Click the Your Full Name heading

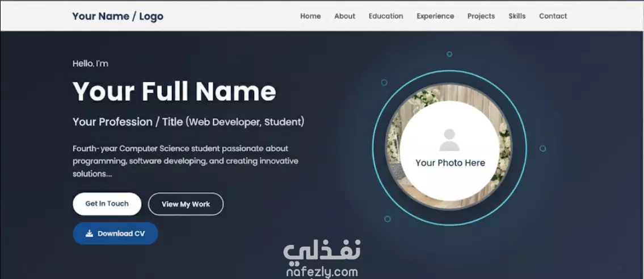click(x=175, y=91)
